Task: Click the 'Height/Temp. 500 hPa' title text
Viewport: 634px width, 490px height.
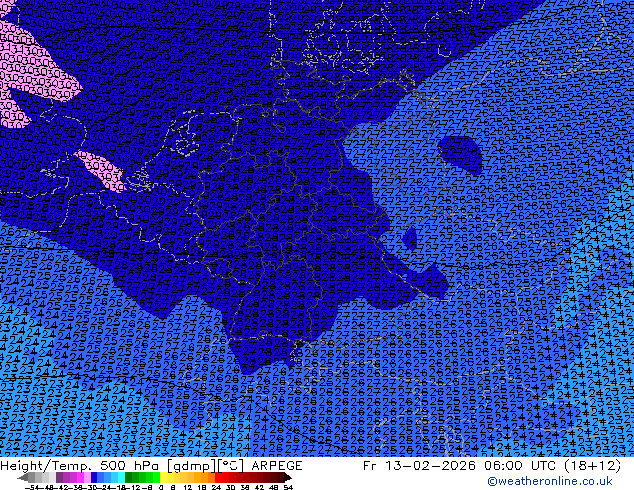Action: [77, 466]
